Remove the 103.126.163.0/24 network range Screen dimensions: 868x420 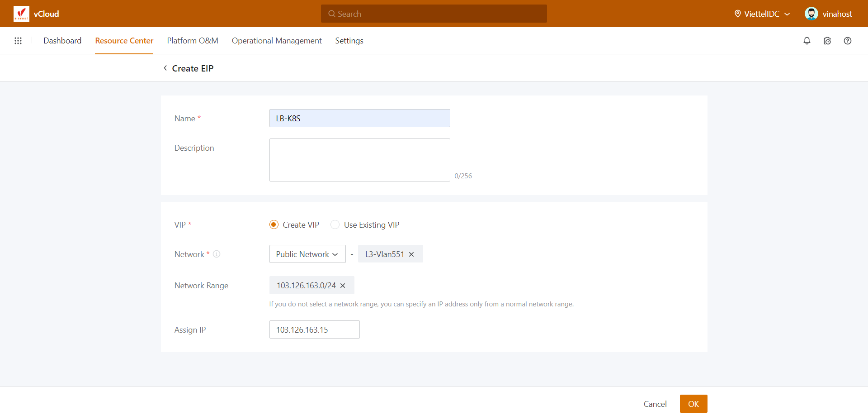click(343, 286)
